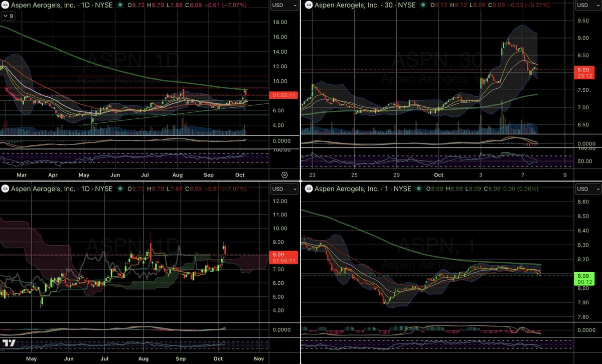Click 11.00 on bottom-left chart price axis

click(280, 215)
